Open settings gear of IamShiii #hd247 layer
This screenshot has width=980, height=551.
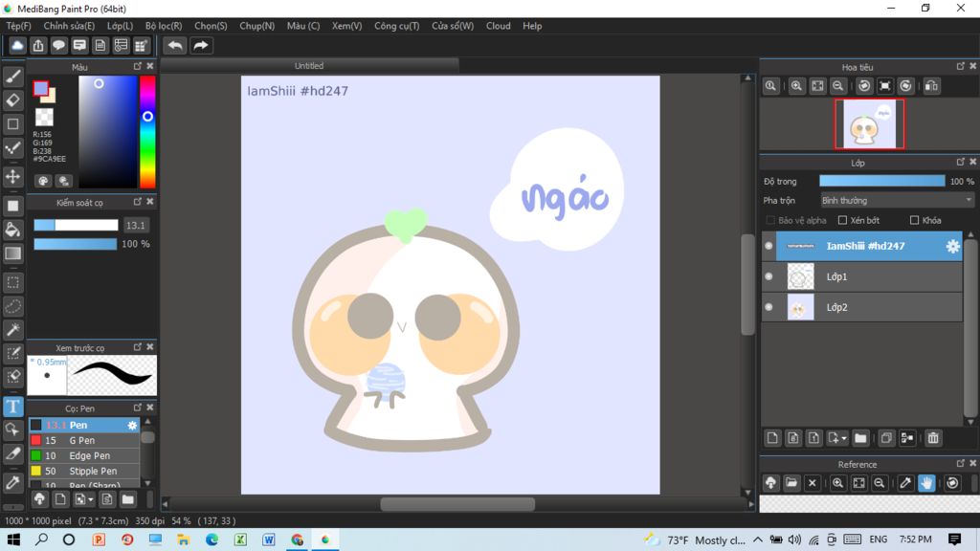[952, 246]
